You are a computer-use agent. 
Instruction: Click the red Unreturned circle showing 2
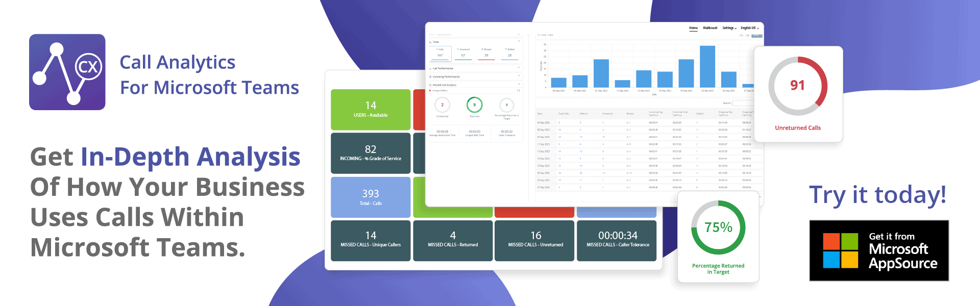tap(442, 105)
